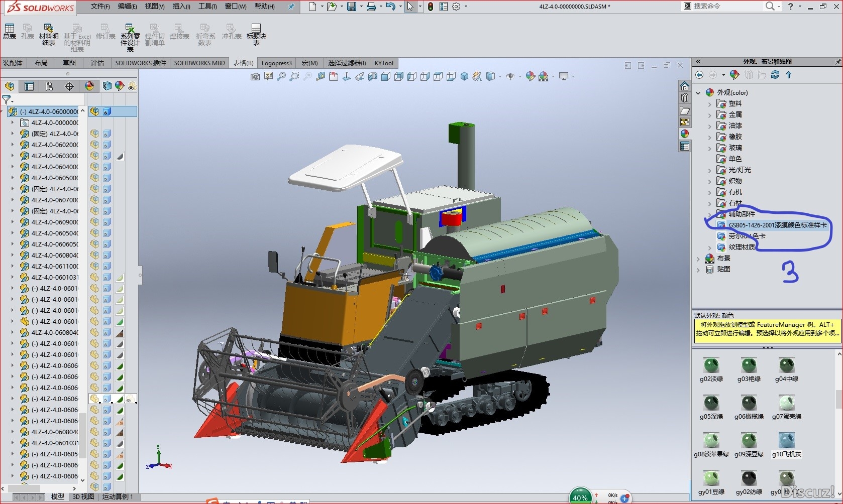Open the DisplayManager color-wheel tab
This screenshot has height=504, width=843.
(x=89, y=86)
